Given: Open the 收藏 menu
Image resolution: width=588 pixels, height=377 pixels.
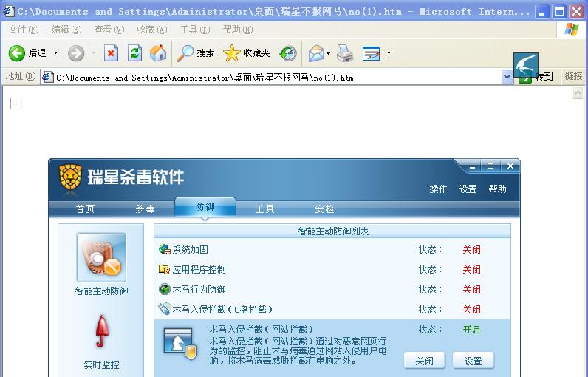Looking at the screenshot, I should [x=152, y=30].
